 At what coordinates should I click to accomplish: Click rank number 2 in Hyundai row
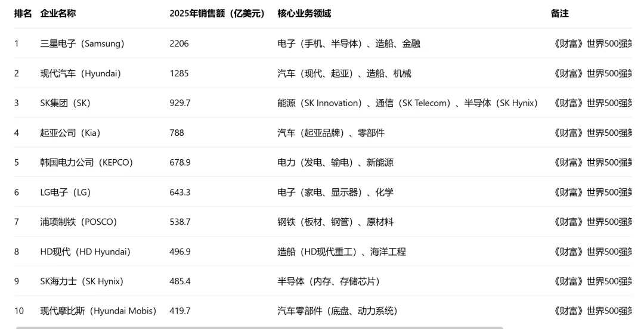(x=17, y=73)
